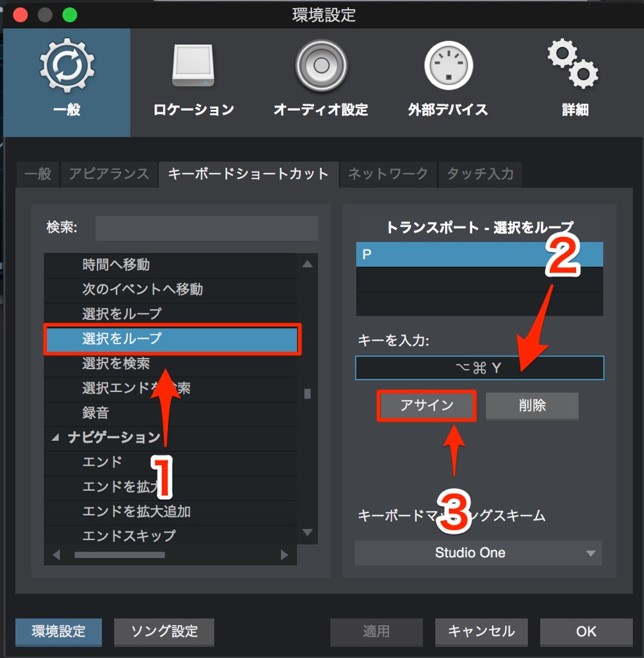Select the unhighlighted 選択をループ row

coord(171,314)
